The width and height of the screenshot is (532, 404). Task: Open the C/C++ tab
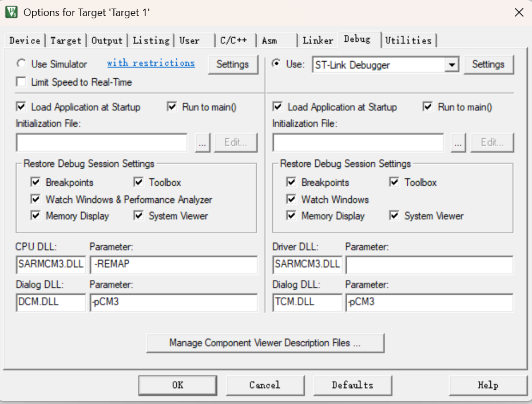click(235, 41)
